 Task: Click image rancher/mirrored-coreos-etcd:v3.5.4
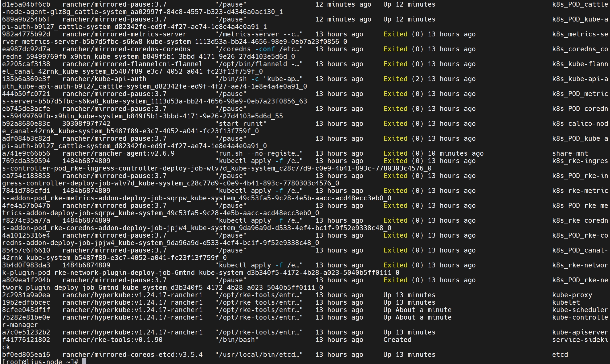pyautogui.click(x=132, y=355)
